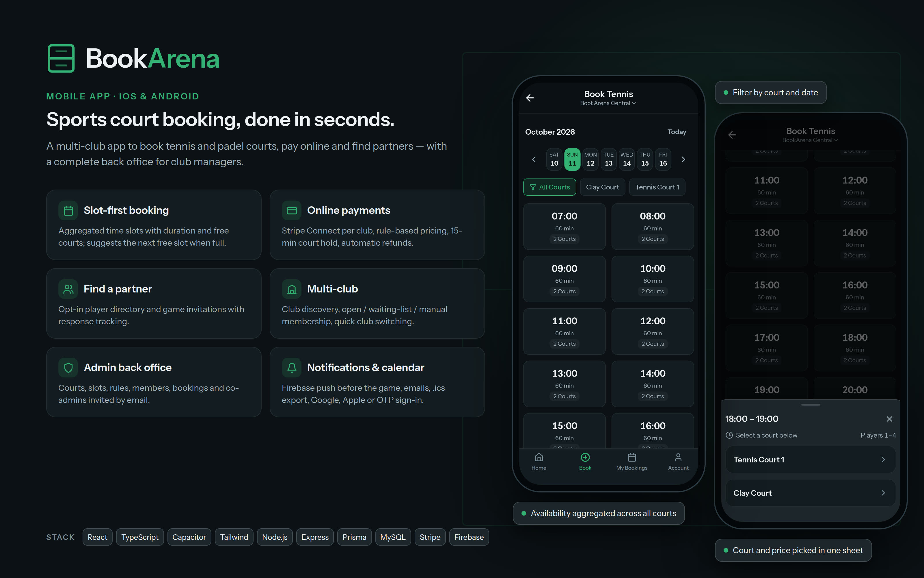The image size is (924, 578).
Task: Pick the 17:00 slot in the dimmed phone
Action: (766, 348)
